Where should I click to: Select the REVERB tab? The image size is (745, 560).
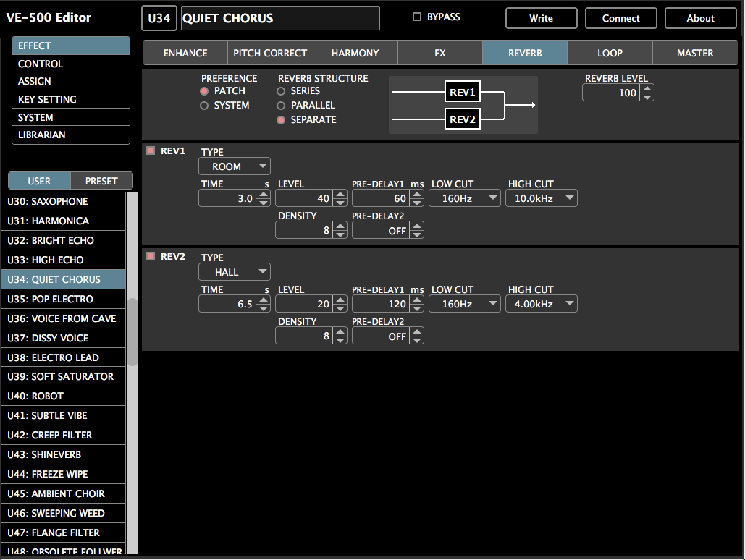(525, 53)
